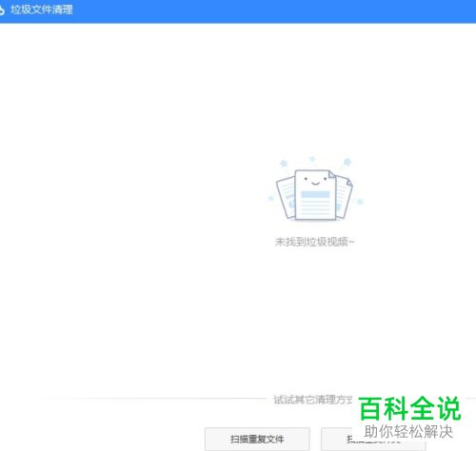Screen dimensions: 476x451
Task: Click the 试试其它清理方式 label
Action: click(x=313, y=400)
